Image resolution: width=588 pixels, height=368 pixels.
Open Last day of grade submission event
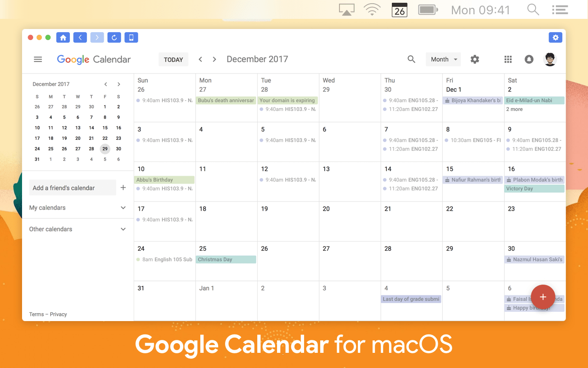tap(411, 299)
